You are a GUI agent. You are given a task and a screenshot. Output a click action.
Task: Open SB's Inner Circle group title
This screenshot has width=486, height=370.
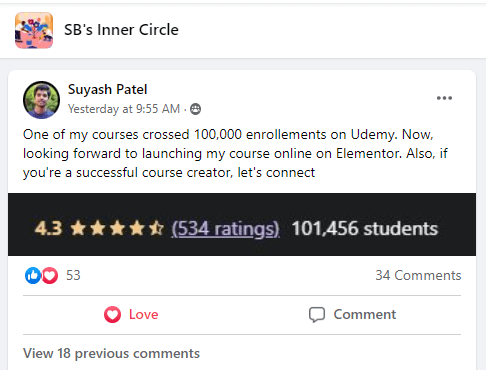tap(121, 30)
